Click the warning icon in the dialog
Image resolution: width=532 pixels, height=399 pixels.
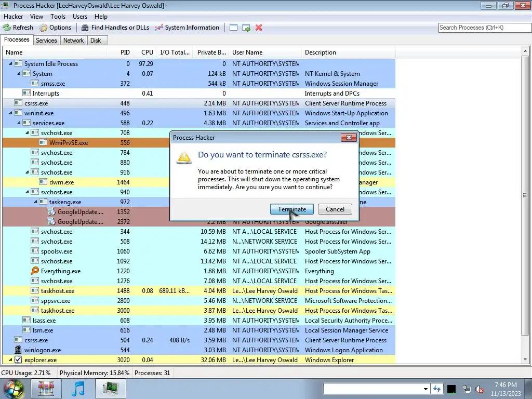(184, 158)
